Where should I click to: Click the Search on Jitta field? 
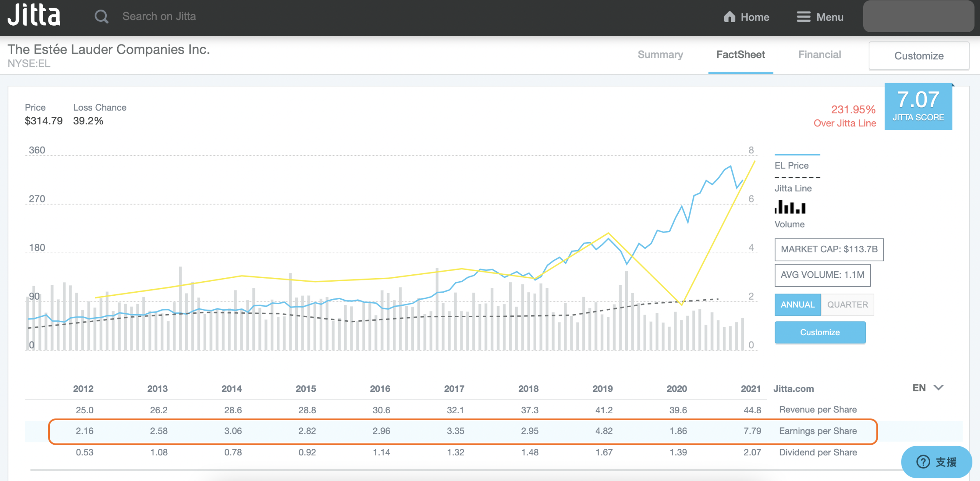click(159, 16)
